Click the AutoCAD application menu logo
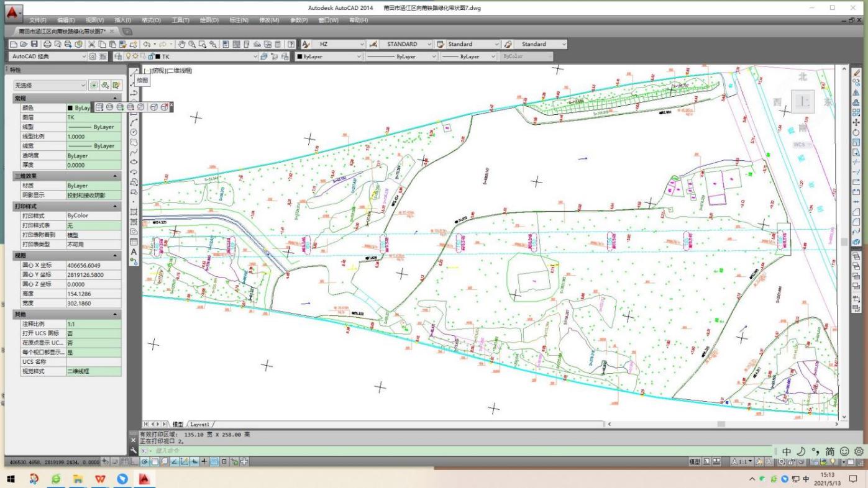This screenshot has height=488, width=868. coord(12,12)
